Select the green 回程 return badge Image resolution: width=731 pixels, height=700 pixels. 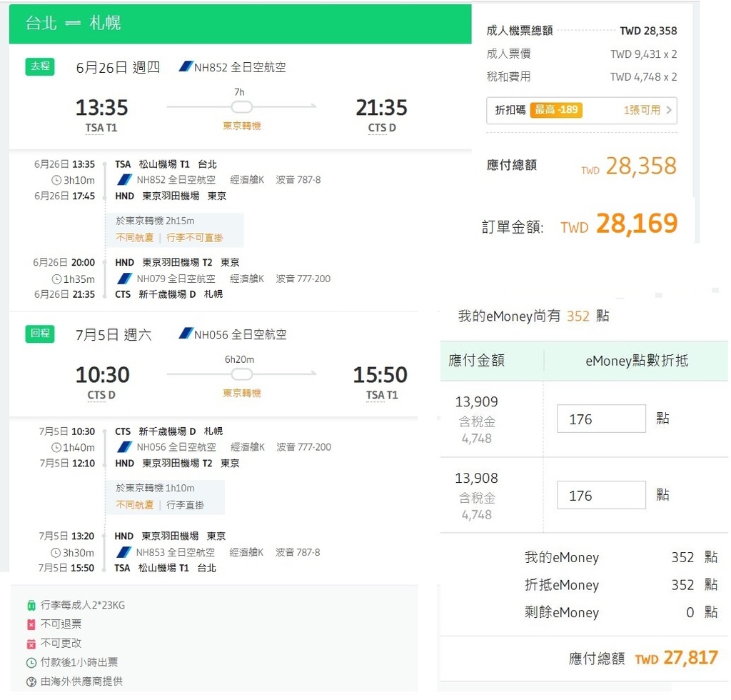39,334
